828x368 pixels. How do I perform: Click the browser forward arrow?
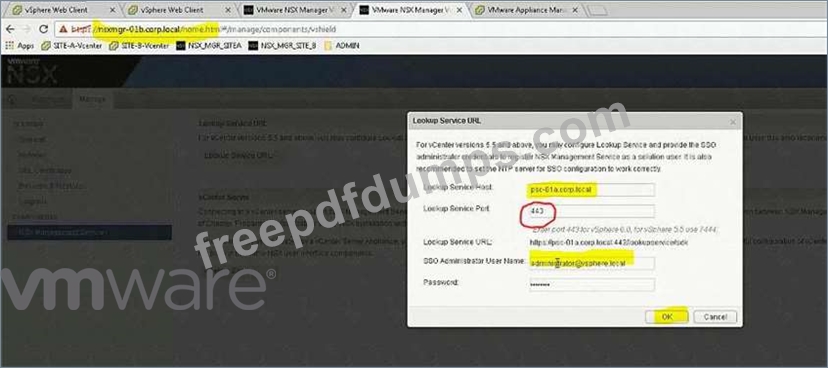27,29
